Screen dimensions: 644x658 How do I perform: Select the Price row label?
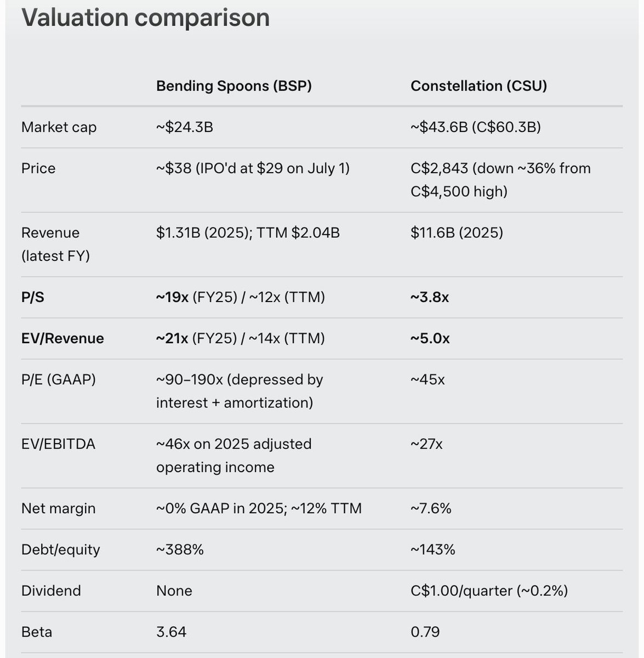coord(38,168)
